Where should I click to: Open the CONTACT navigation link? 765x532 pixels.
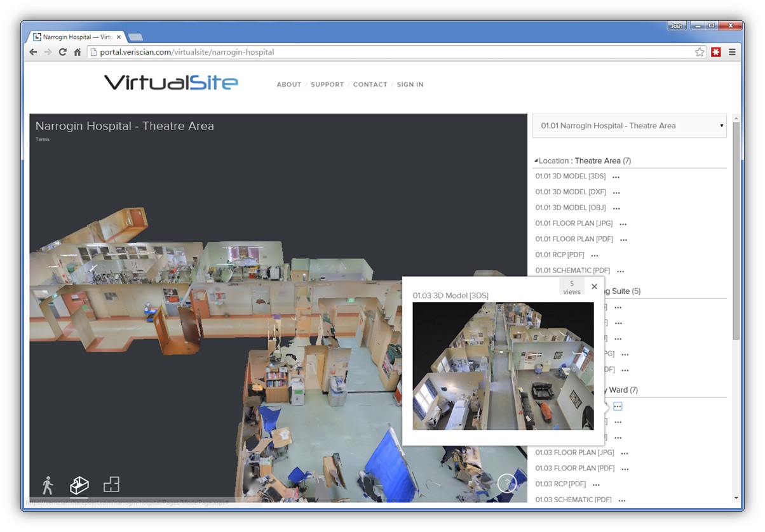tap(370, 84)
